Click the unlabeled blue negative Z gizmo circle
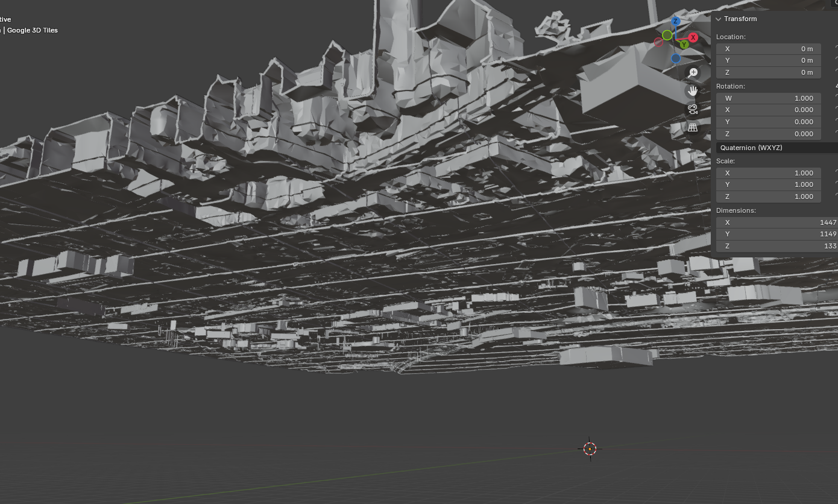 click(x=676, y=58)
